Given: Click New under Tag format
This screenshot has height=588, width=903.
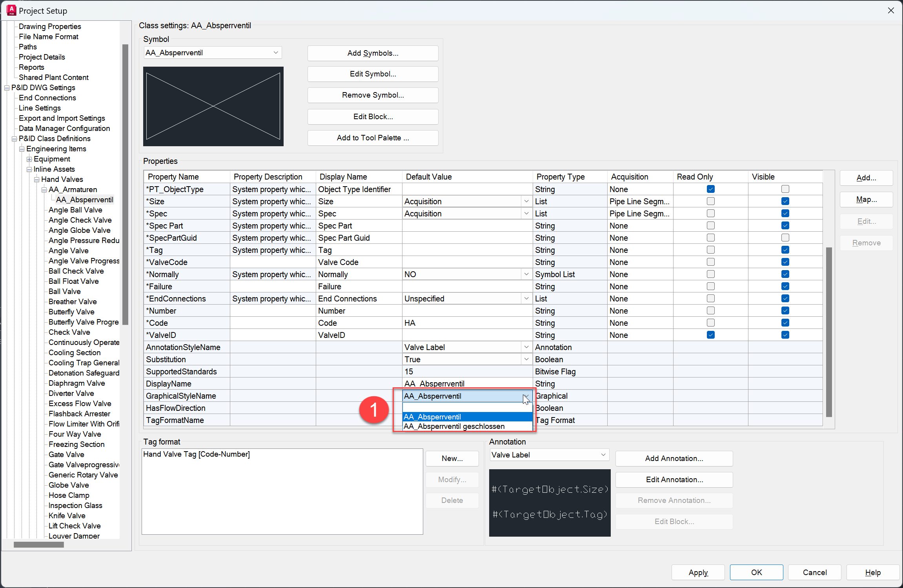Looking at the screenshot, I should point(451,458).
